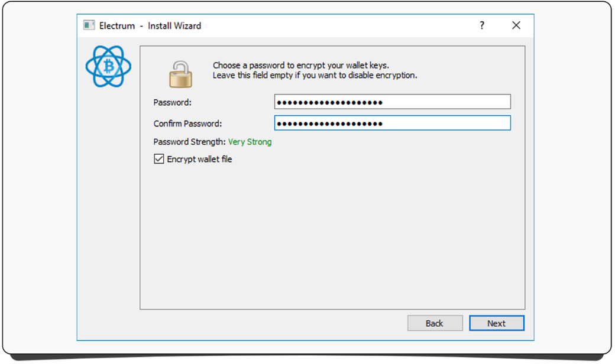Focus the Password input field
This screenshot has width=615, height=364.
click(x=444, y=102)
